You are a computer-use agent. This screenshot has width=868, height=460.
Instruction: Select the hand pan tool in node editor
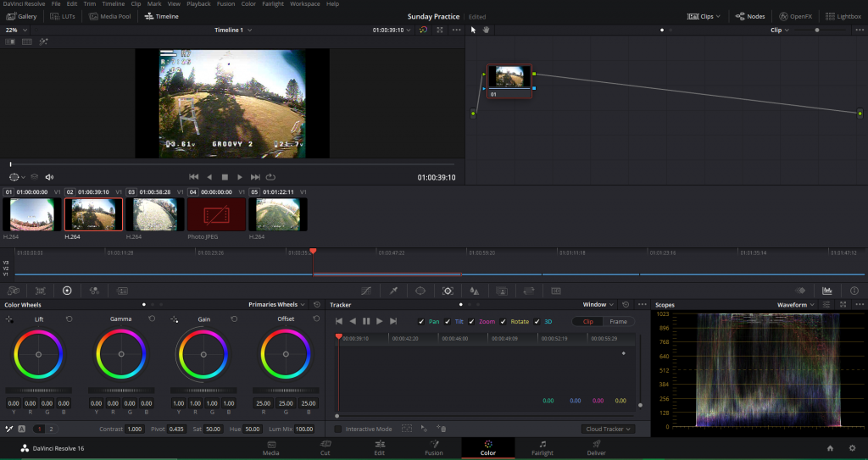pyautogui.click(x=486, y=30)
